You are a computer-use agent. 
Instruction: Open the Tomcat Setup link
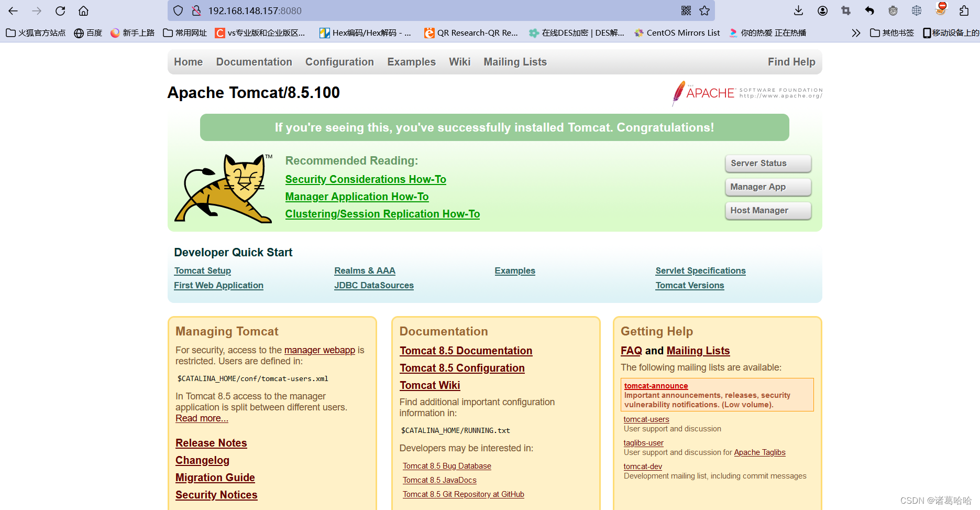click(203, 270)
